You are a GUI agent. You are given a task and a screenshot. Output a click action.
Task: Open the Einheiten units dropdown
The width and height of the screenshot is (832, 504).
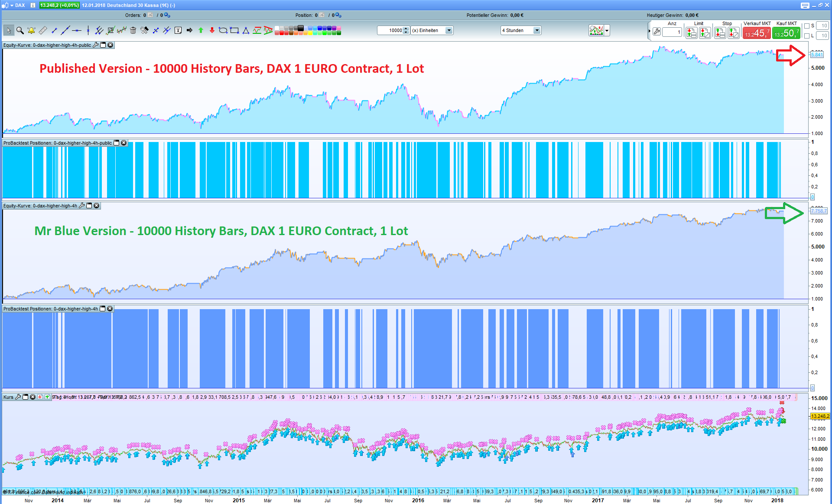449,30
